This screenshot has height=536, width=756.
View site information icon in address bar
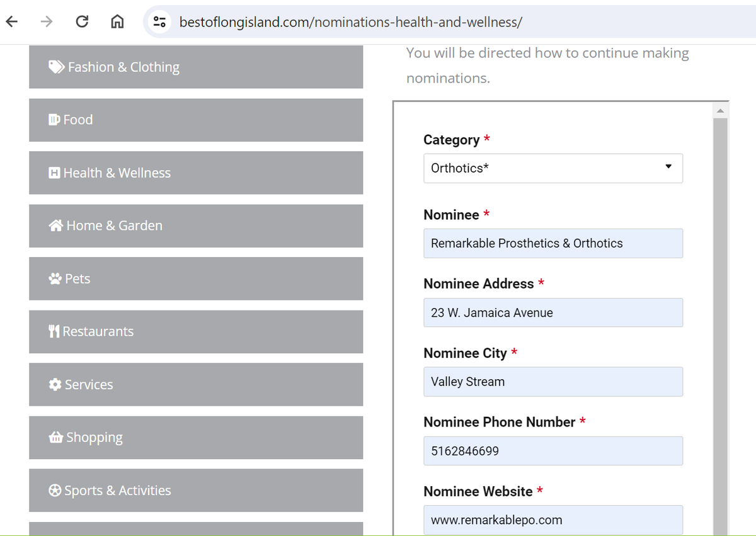click(160, 22)
